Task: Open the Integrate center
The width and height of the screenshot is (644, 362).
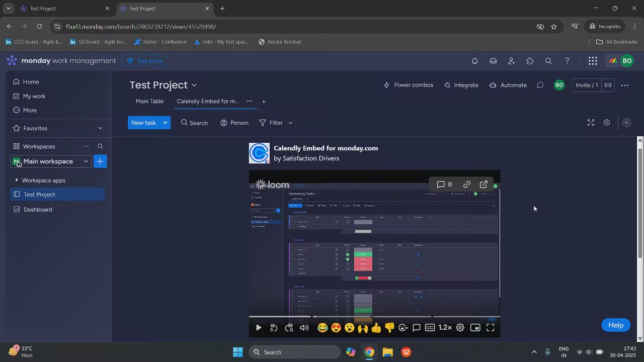Action: [x=461, y=85]
